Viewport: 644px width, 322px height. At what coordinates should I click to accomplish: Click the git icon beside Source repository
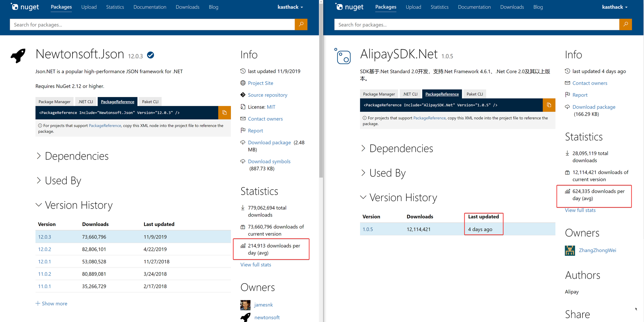[243, 95]
